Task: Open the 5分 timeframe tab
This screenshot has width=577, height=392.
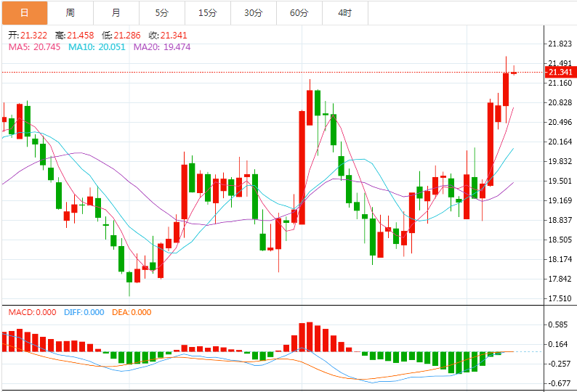Action: tap(162, 13)
